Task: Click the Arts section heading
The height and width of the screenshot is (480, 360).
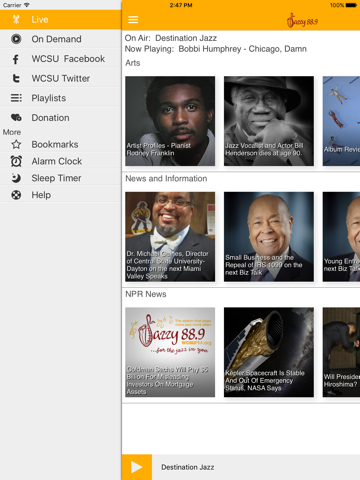Action: coord(133,63)
